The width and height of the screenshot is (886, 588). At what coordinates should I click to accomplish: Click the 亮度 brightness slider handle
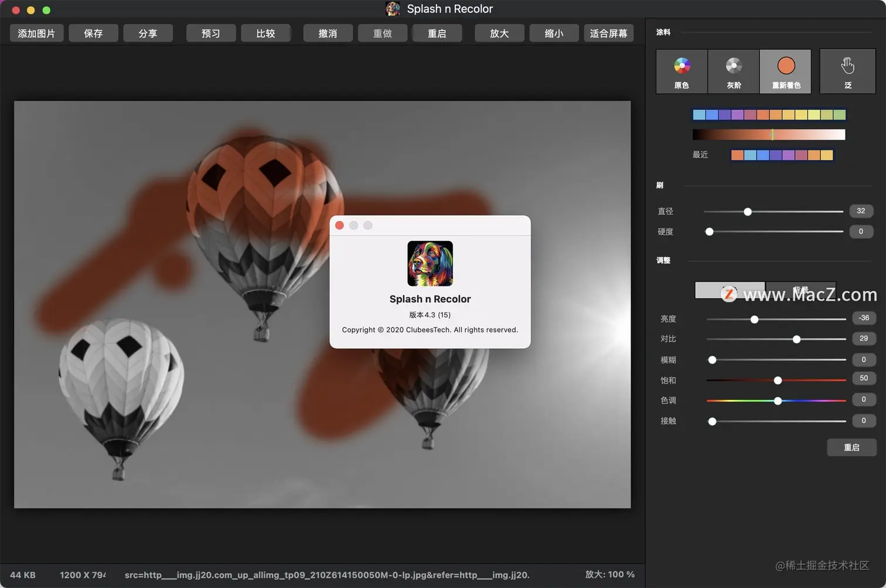(x=755, y=319)
